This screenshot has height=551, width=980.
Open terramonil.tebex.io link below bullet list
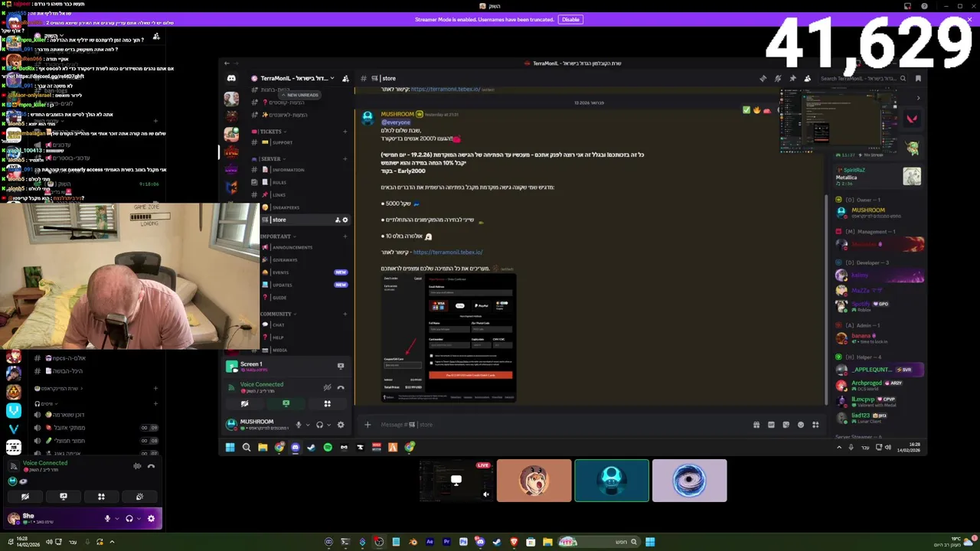[x=448, y=252]
